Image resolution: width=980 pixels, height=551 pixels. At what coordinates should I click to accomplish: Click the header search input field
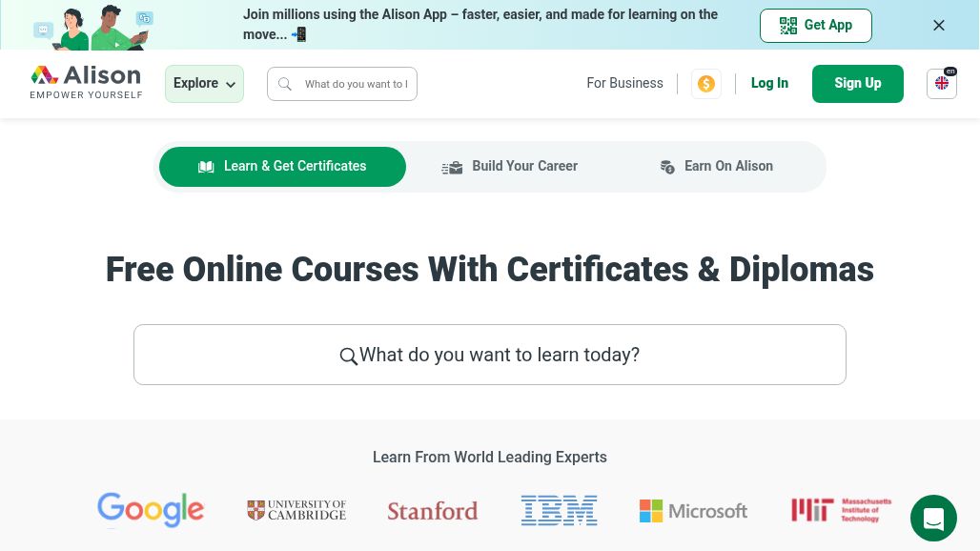point(342,84)
